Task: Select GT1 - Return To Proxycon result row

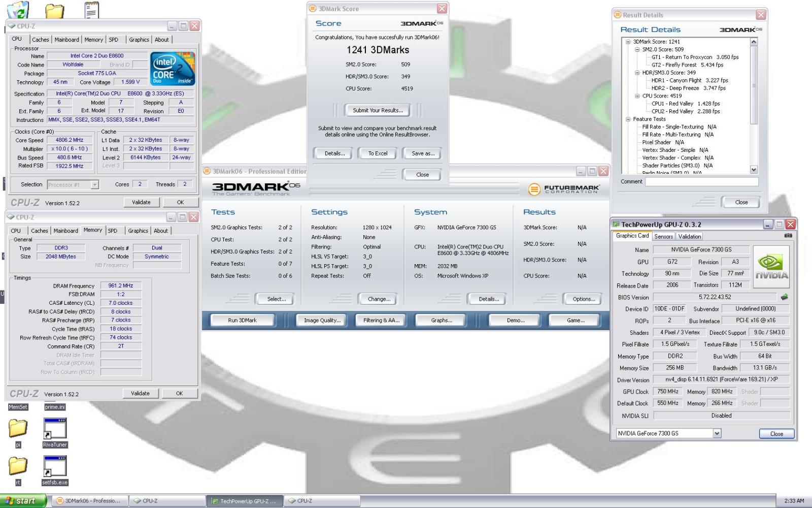Action: coord(695,57)
